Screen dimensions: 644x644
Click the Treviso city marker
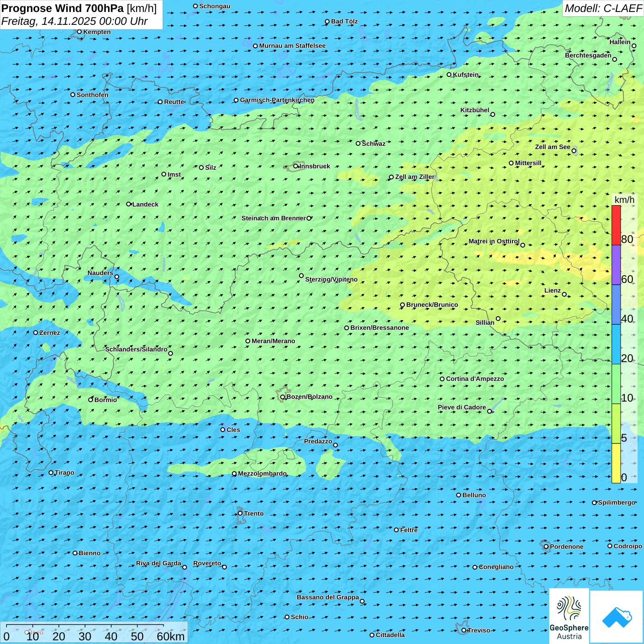pyautogui.click(x=464, y=630)
